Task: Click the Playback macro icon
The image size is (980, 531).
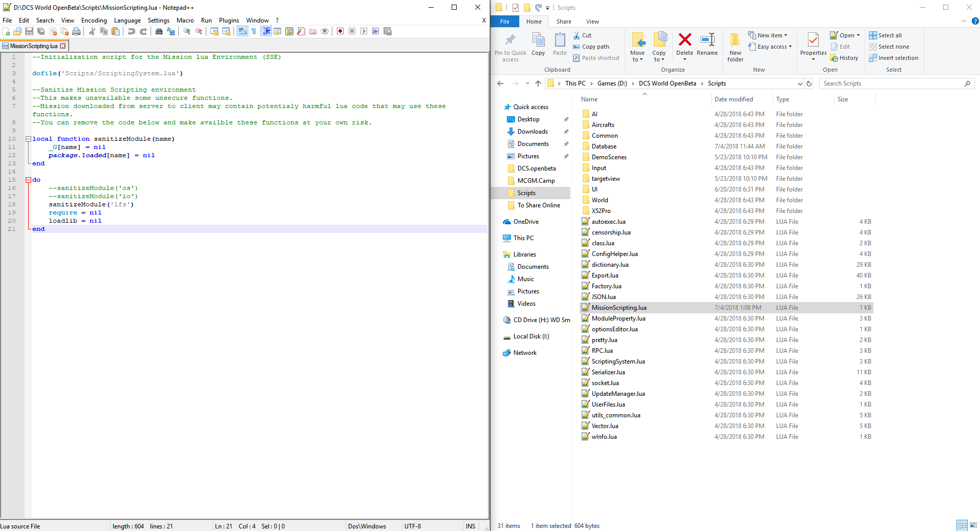Action: 364,31
